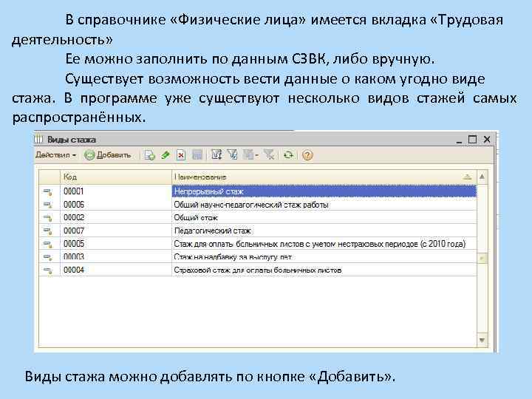Viewport: 532px width, 399px height.
Task: Click code cell 00003
Action: tap(116, 257)
